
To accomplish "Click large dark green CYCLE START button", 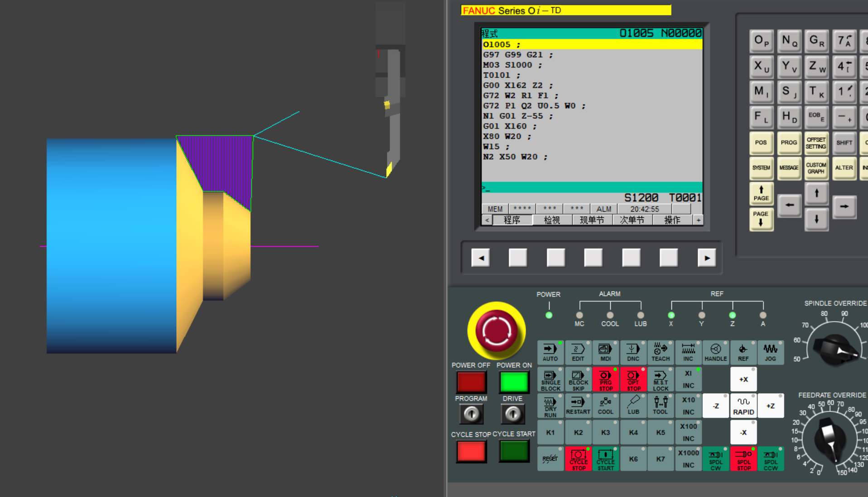I will click(514, 451).
